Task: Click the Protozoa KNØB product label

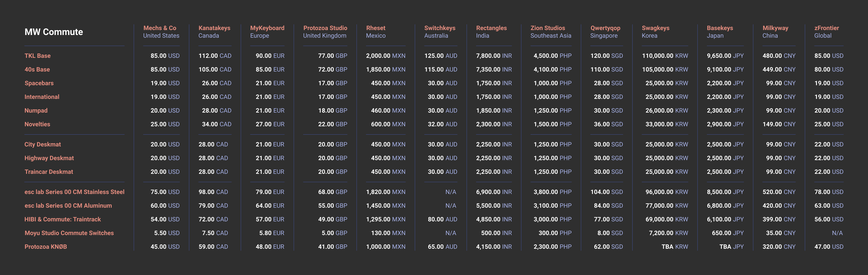Action: pos(46,247)
